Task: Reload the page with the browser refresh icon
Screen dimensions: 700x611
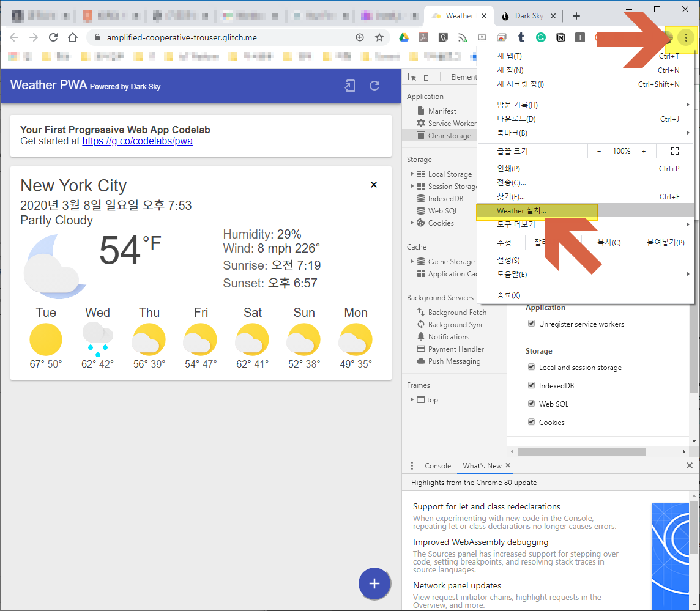Action: 53,37
